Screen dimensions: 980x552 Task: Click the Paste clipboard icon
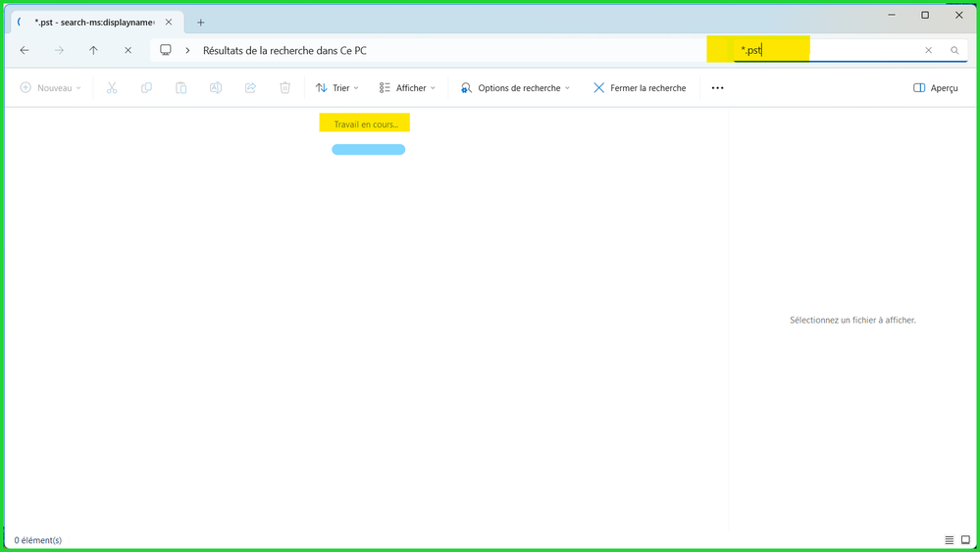pyautogui.click(x=181, y=88)
